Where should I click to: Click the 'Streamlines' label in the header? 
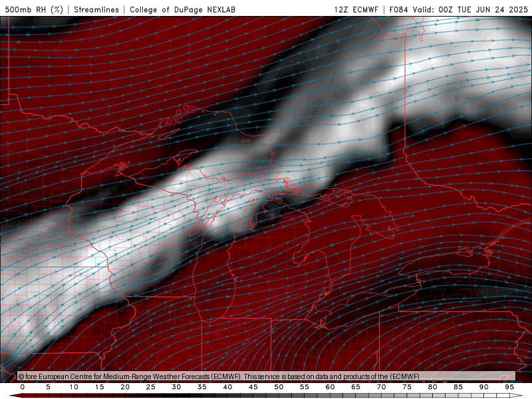click(x=96, y=9)
